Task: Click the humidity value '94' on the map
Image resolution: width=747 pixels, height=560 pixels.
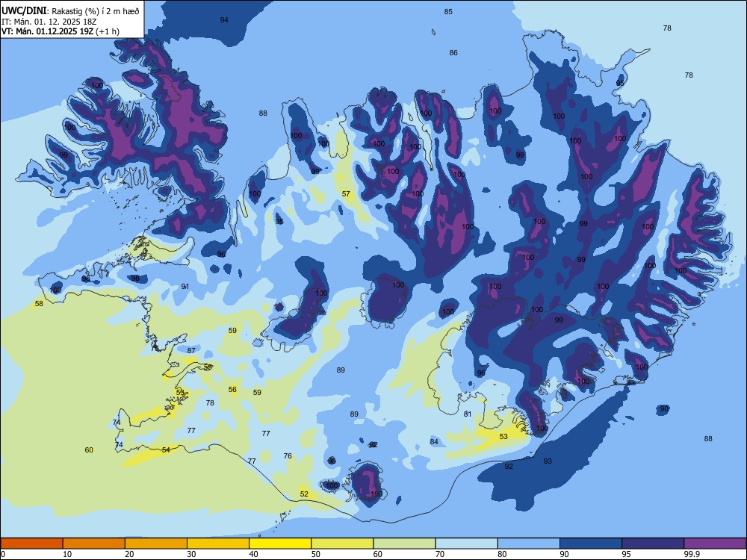Action: pyautogui.click(x=224, y=19)
